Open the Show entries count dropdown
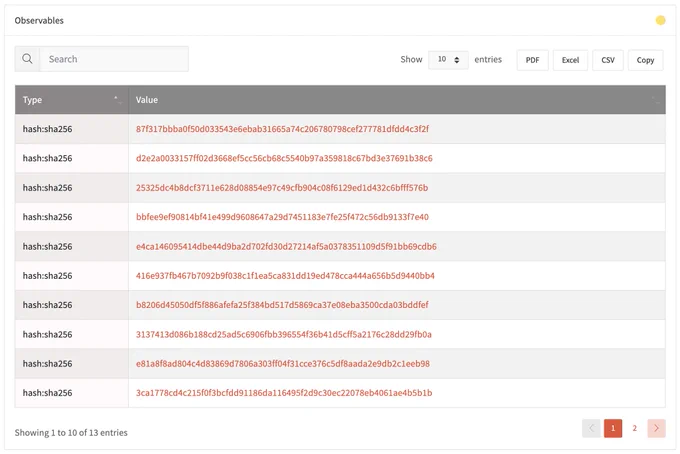 click(448, 59)
